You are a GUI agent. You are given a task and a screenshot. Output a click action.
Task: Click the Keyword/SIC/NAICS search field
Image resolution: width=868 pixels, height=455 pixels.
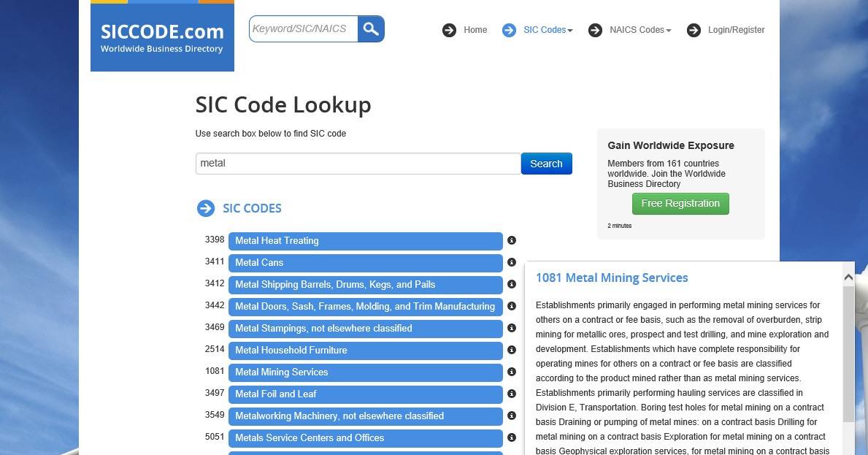pyautogui.click(x=303, y=28)
